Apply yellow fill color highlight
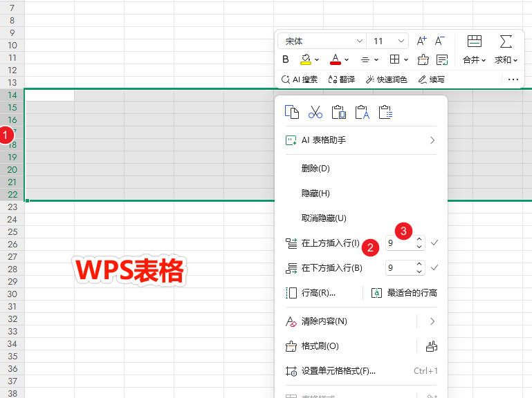The image size is (532, 398). pos(306,59)
